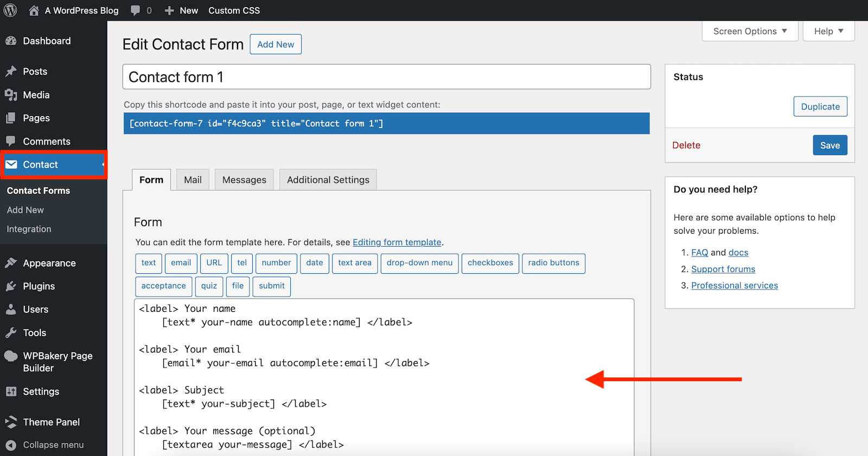Viewport: 868px width, 456px height.
Task: Insert a drop-down menu tag
Action: pos(420,263)
